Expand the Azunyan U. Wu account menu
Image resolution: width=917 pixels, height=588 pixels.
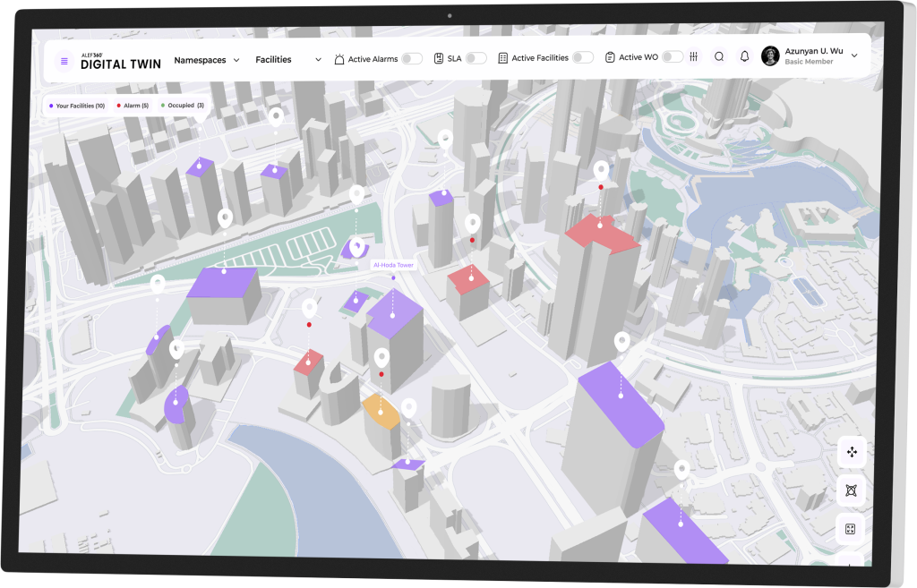(853, 55)
